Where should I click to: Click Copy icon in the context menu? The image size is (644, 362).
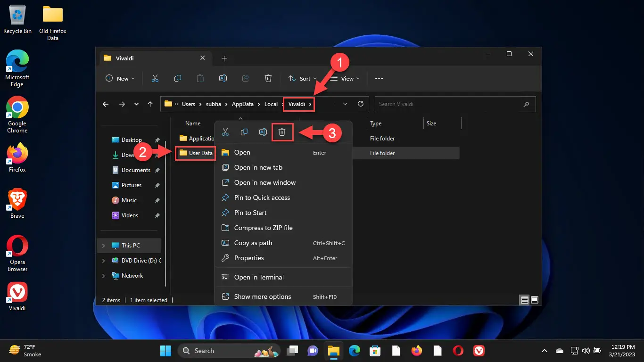click(x=244, y=132)
